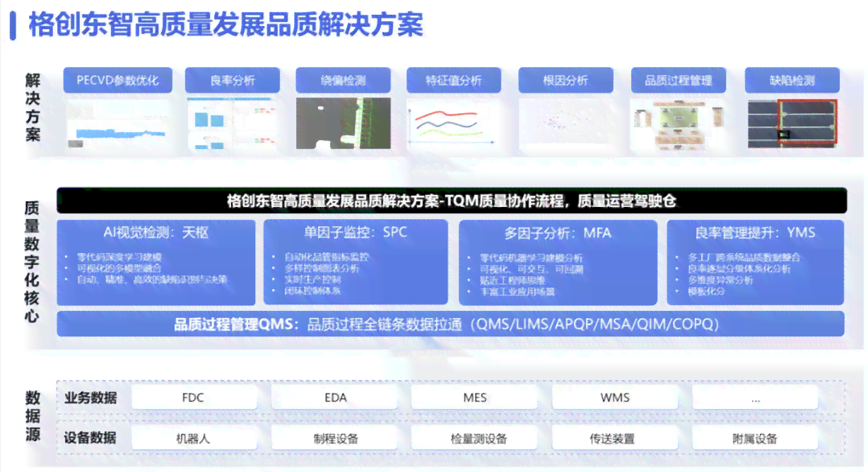Select the 机器人 equipment box
868x472 pixels.
193,438
